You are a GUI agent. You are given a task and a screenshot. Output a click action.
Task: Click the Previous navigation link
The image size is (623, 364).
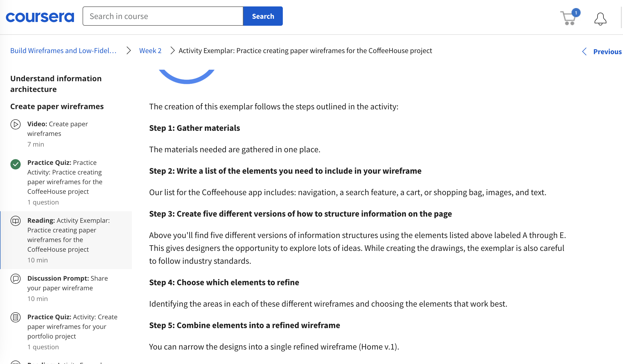pyautogui.click(x=607, y=51)
